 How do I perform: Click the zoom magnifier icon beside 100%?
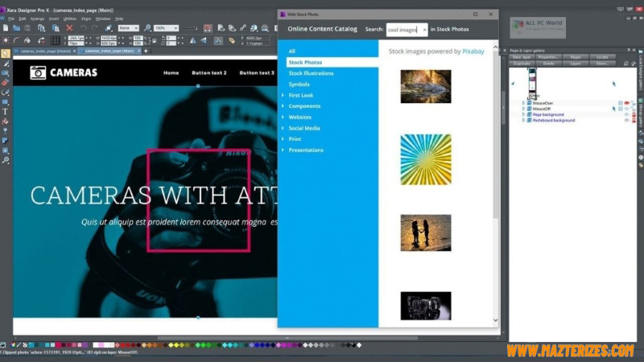(147, 28)
